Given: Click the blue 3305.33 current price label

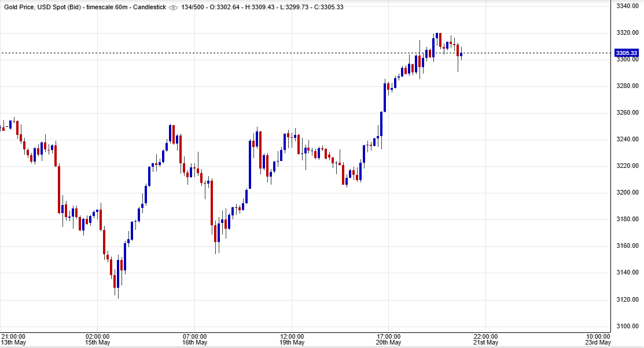Looking at the screenshot, I should point(627,53).
